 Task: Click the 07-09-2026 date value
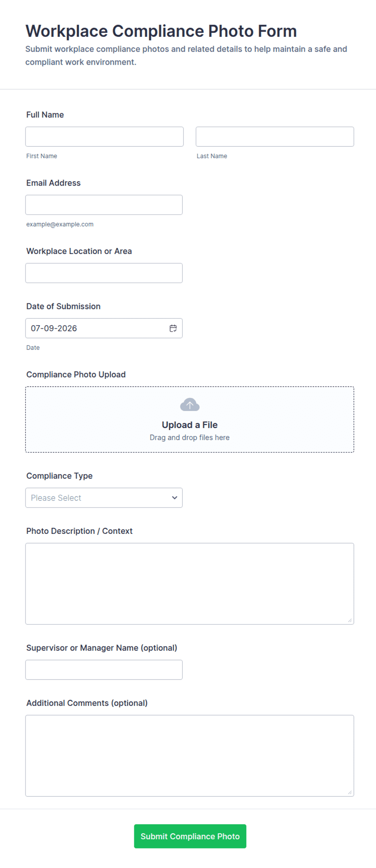point(54,328)
